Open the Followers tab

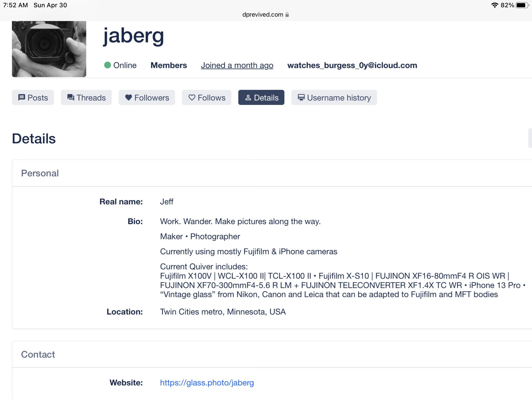(x=147, y=97)
